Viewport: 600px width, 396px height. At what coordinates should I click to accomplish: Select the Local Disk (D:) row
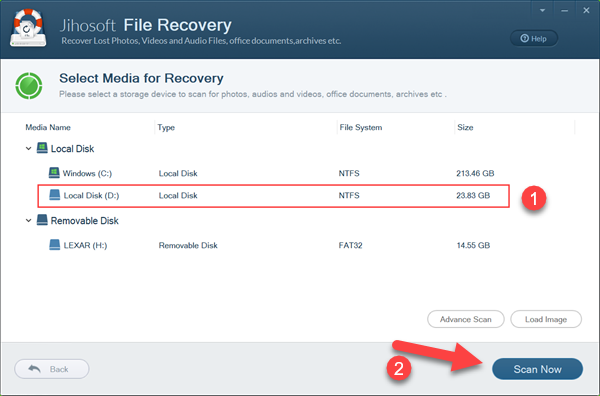[274, 196]
